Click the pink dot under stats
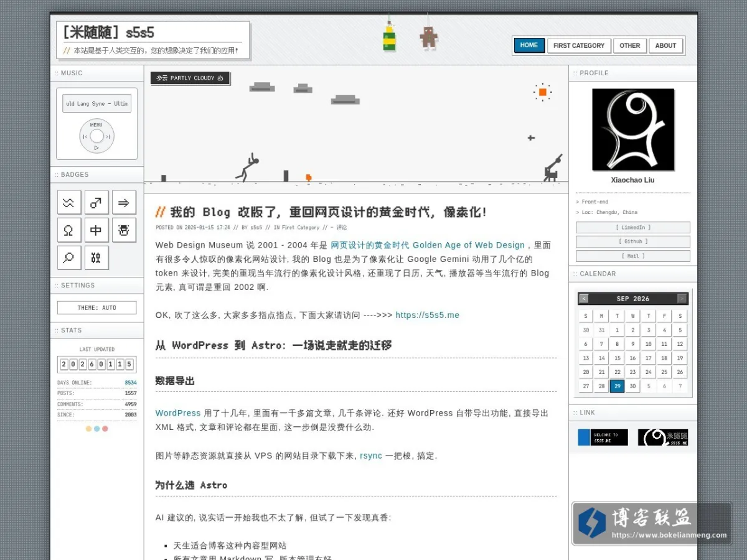 click(105, 429)
